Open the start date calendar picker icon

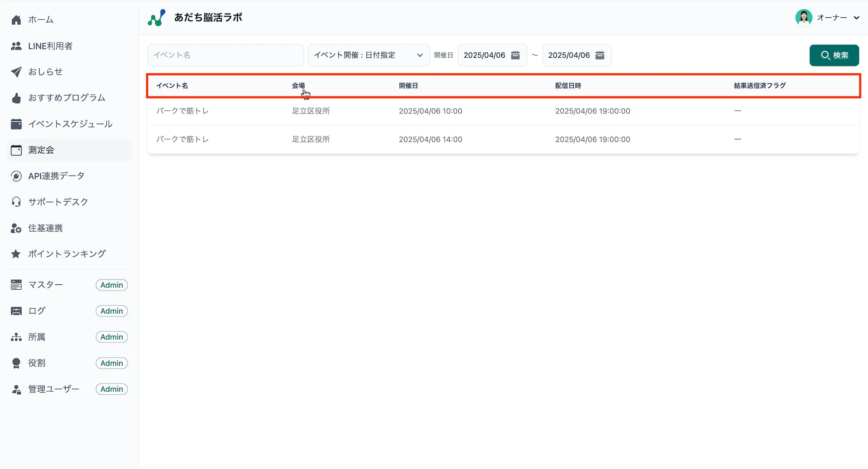coord(515,55)
